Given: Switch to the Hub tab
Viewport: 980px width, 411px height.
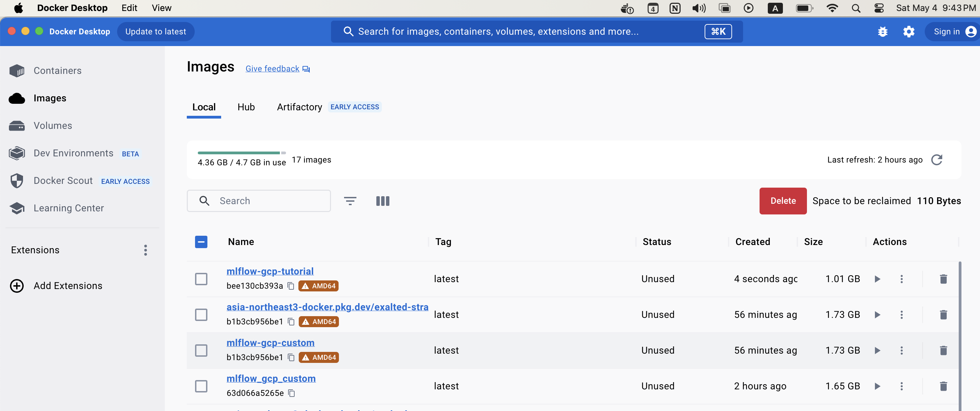Looking at the screenshot, I should point(246,107).
